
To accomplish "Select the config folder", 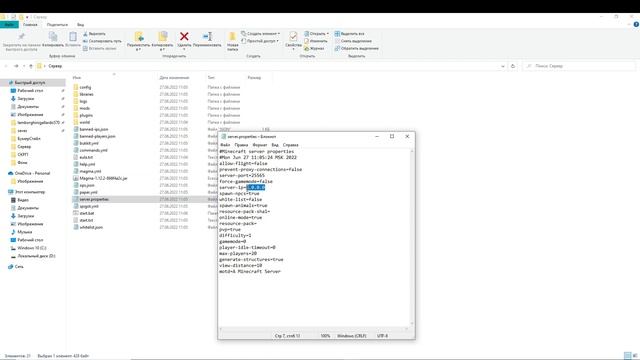I will [85, 87].
